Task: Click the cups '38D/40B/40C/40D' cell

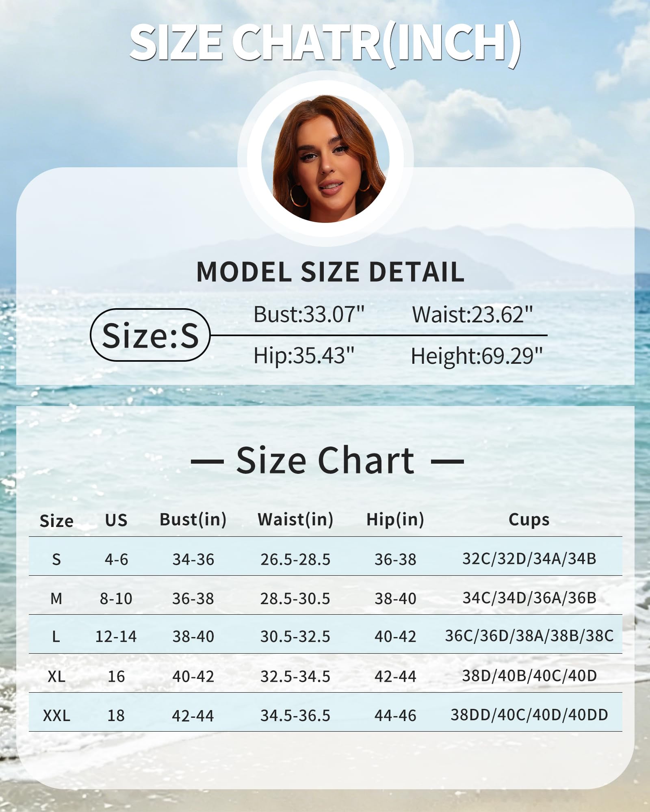Action: click(x=529, y=676)
